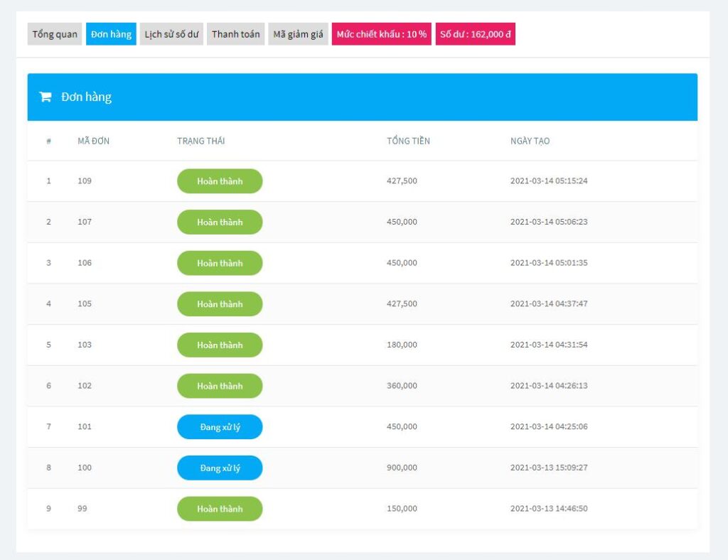Image resolution: width=728 pixels, height=560 pixels.
Task: Click Hoàn thành status for order 109
Action: (x=220, y=181)
